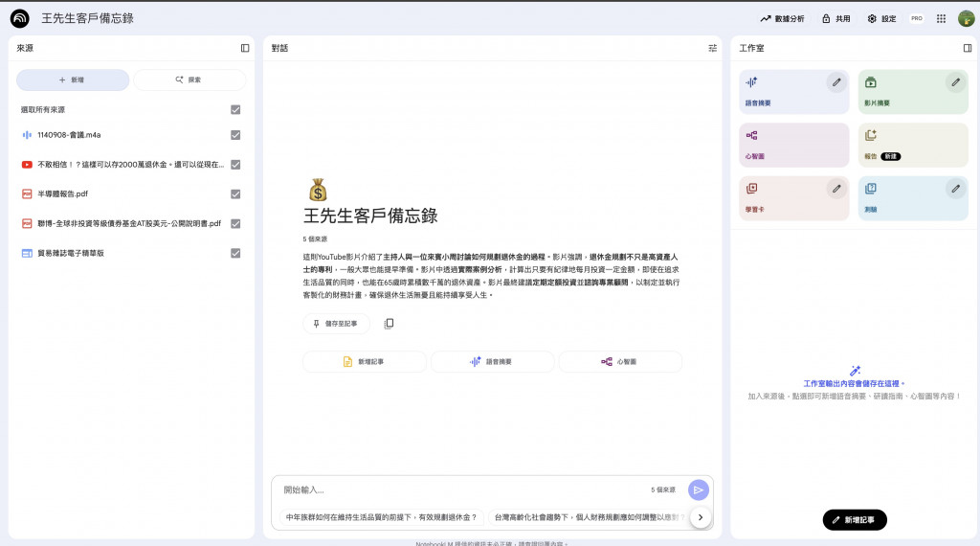Image resolution: width=980 pixels, height=546 pixels.
Task: Edit 影片摘要 card with pencil icon
Action: point(956,82)
